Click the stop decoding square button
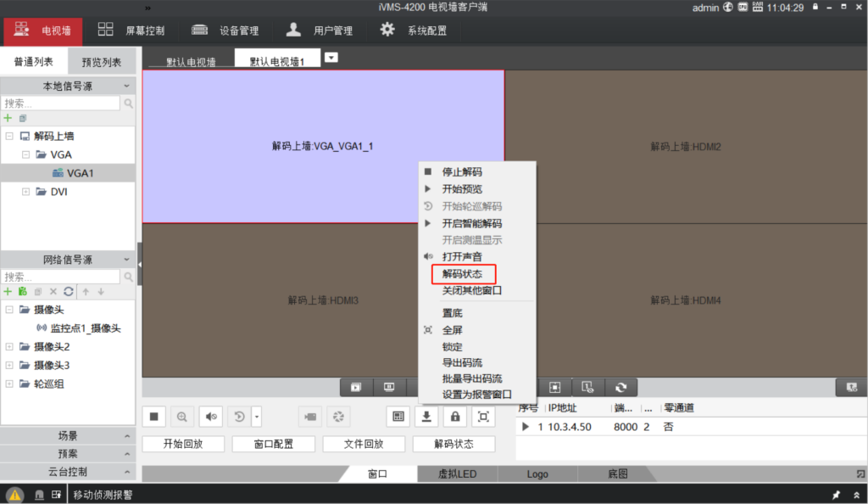868x504 pixels. click(154, 417)
